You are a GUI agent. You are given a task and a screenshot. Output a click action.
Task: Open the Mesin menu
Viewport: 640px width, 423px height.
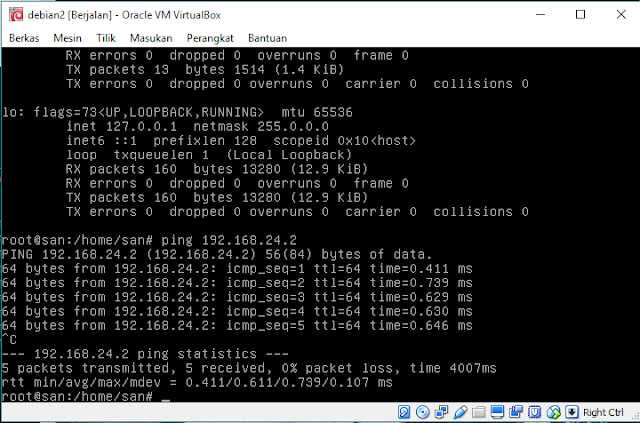click(67, 38)
